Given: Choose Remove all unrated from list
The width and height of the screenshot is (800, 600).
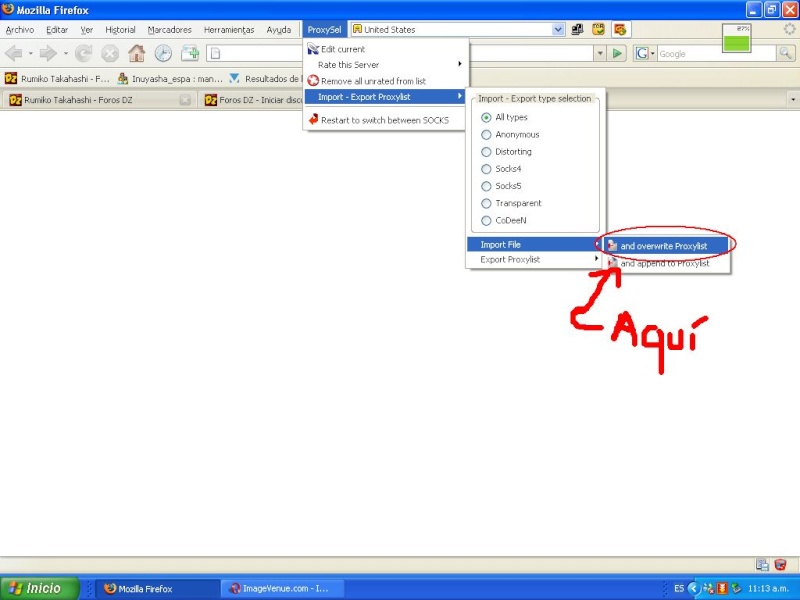Looking at the screenshot, I should click(385, 81).
